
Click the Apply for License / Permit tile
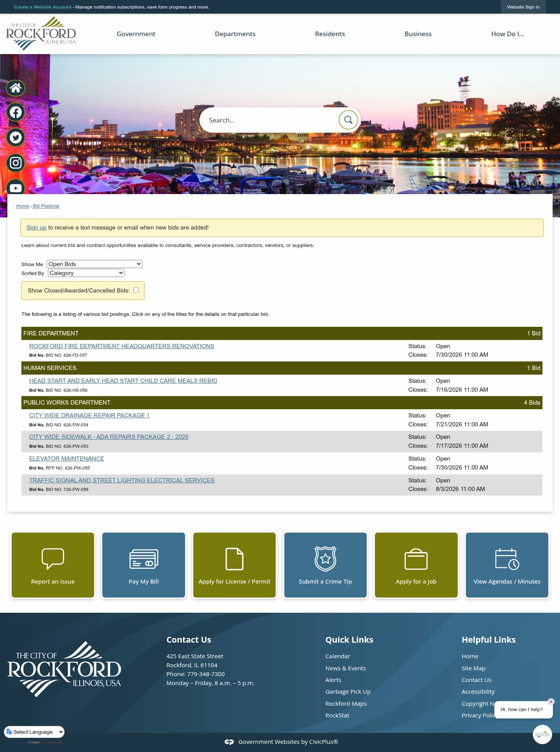pos(234,565)
